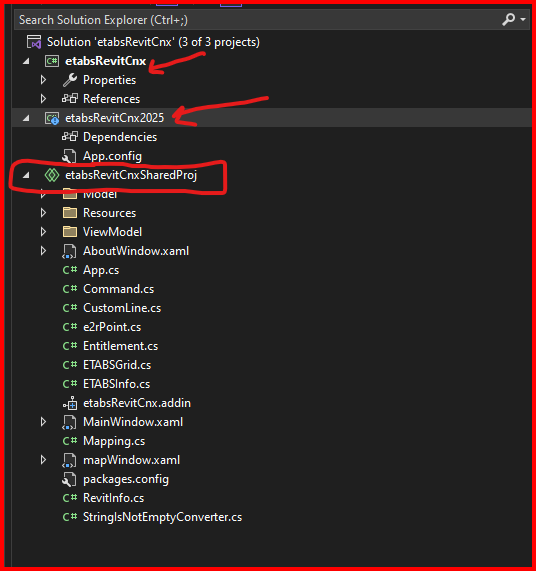Collapse the etabsRevitCnxSharedProj node
Screen dimensions: 536x571
coord(26,175)
